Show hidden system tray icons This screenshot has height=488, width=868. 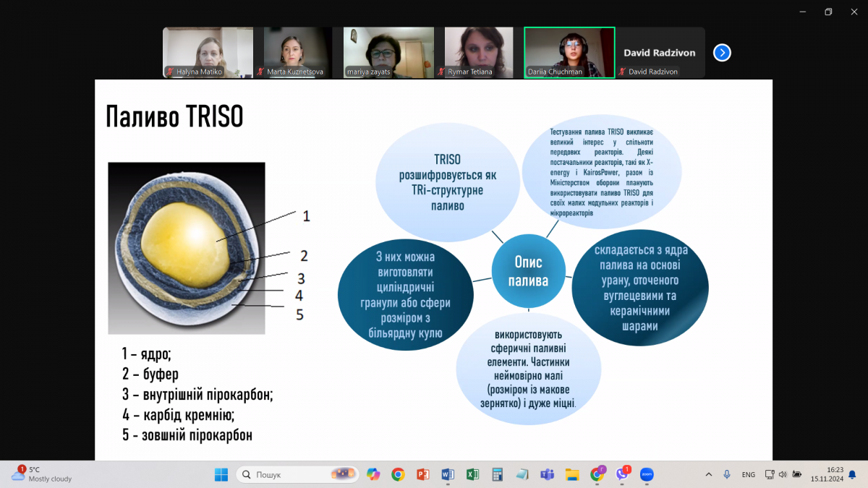(709, 474)
